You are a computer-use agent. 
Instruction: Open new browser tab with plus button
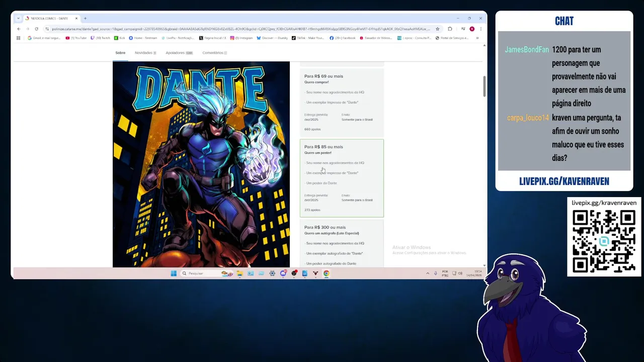85,18
